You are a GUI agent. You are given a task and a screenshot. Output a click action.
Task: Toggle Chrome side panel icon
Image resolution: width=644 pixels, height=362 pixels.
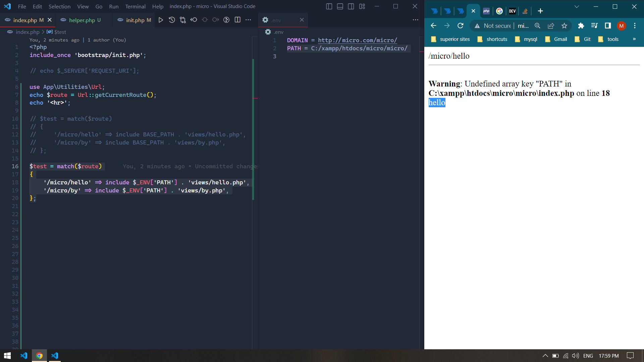pos(608,26)
